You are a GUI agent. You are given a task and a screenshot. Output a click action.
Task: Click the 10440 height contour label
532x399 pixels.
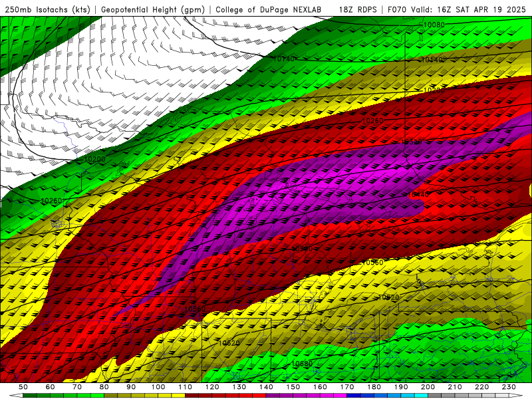[418, 194]
